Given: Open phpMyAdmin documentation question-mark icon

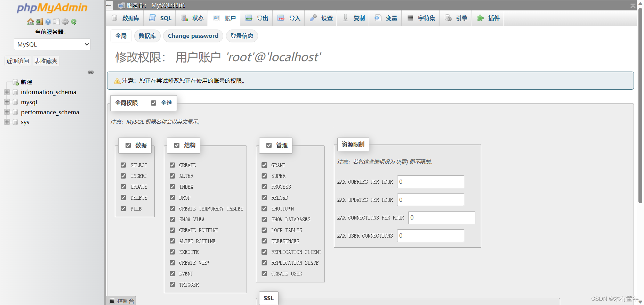Looking at the screenshot, I should point(48,22).
